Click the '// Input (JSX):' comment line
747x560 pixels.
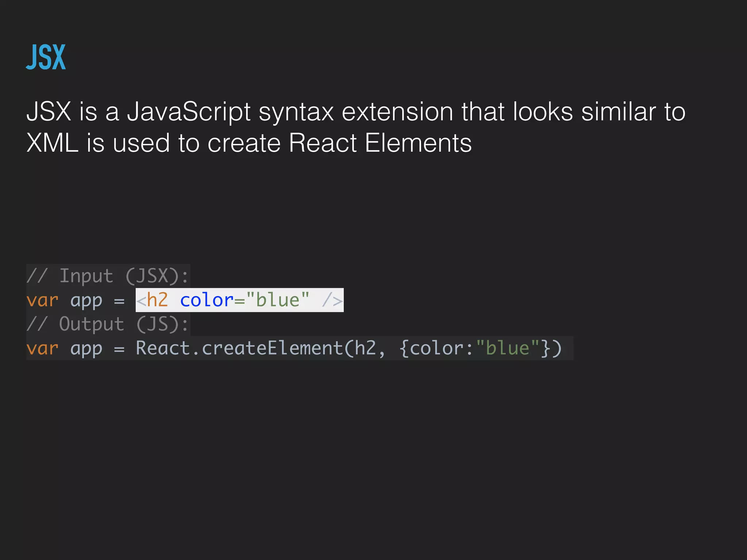point(108,276)
